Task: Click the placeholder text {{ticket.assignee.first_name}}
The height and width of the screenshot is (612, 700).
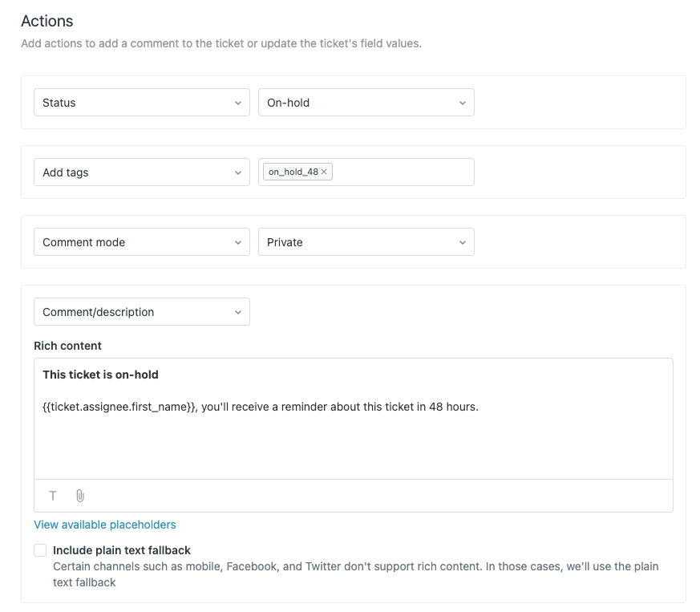Action: [119, 407]
